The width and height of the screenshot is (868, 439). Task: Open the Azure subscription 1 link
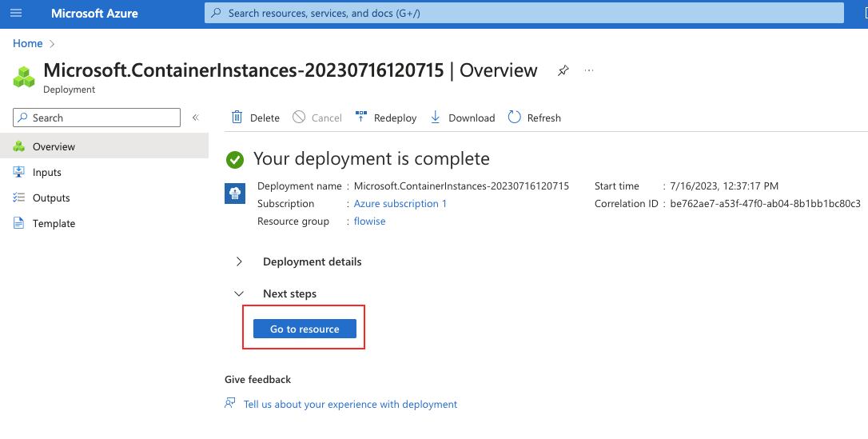[400, 203]
